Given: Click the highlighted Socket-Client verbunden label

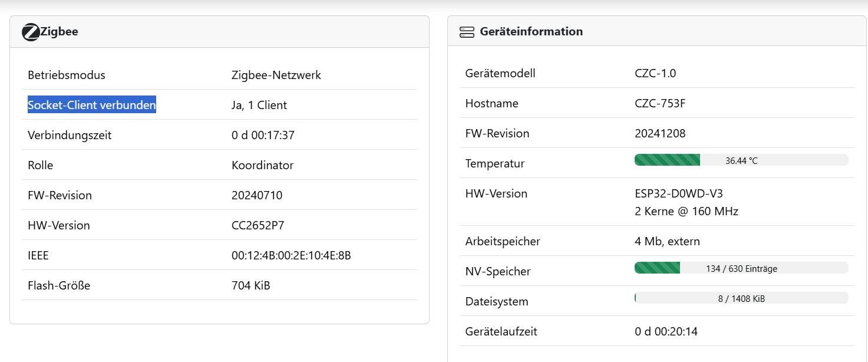Looking at the screenshot, I should point(92,105).
